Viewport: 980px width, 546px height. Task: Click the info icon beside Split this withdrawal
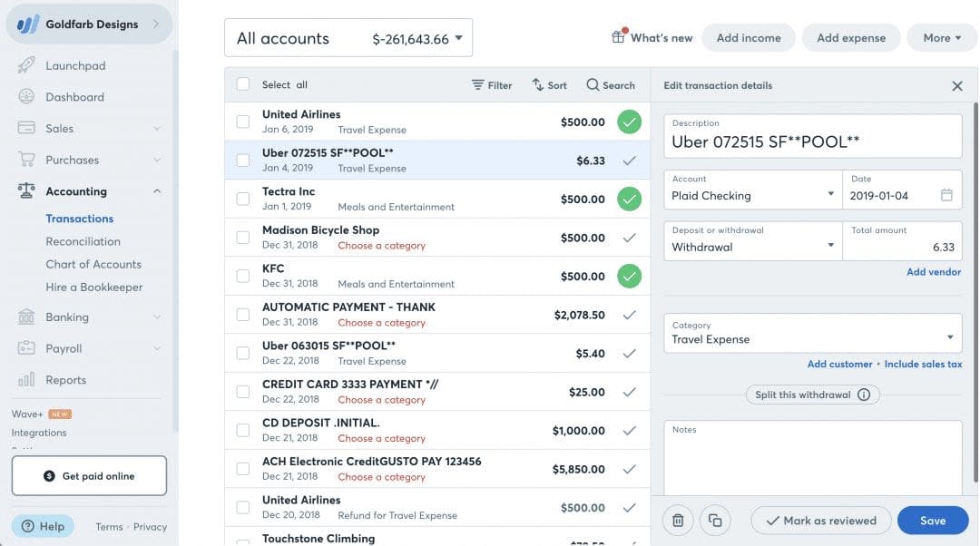point(863,395)
